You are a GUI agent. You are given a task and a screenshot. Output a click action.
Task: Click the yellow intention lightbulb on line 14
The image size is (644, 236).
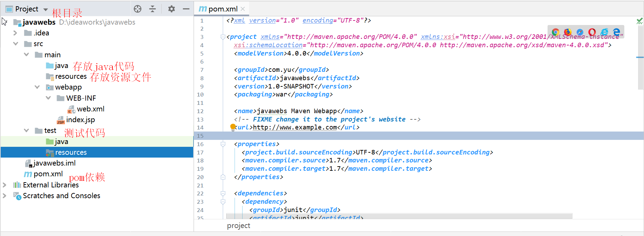pos(233,127)
